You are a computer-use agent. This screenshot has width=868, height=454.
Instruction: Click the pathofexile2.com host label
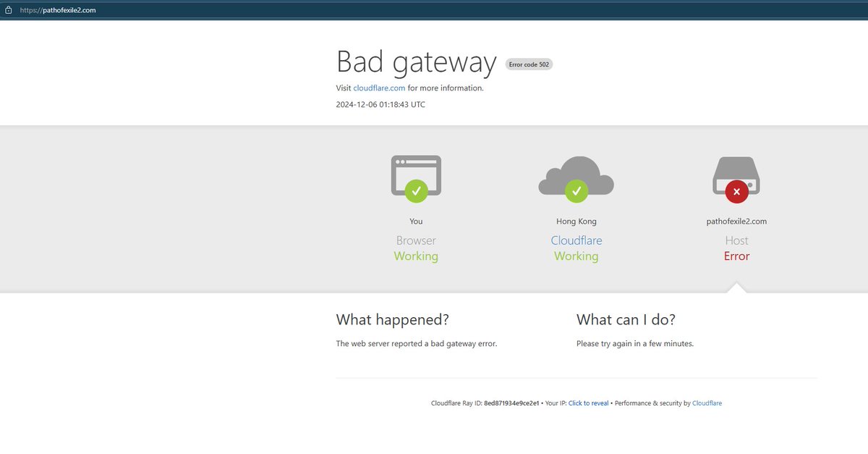(736, 222)
